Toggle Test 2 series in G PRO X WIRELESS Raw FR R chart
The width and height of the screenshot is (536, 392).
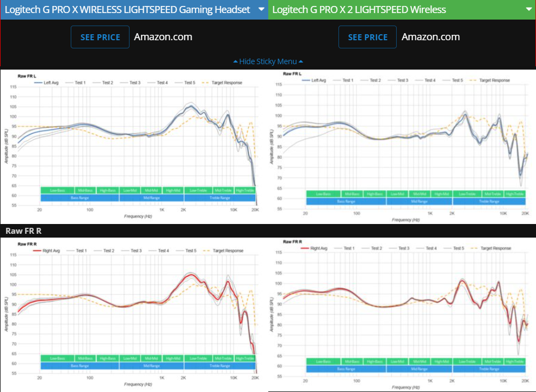pyautogui.click(x=104, y=251)
